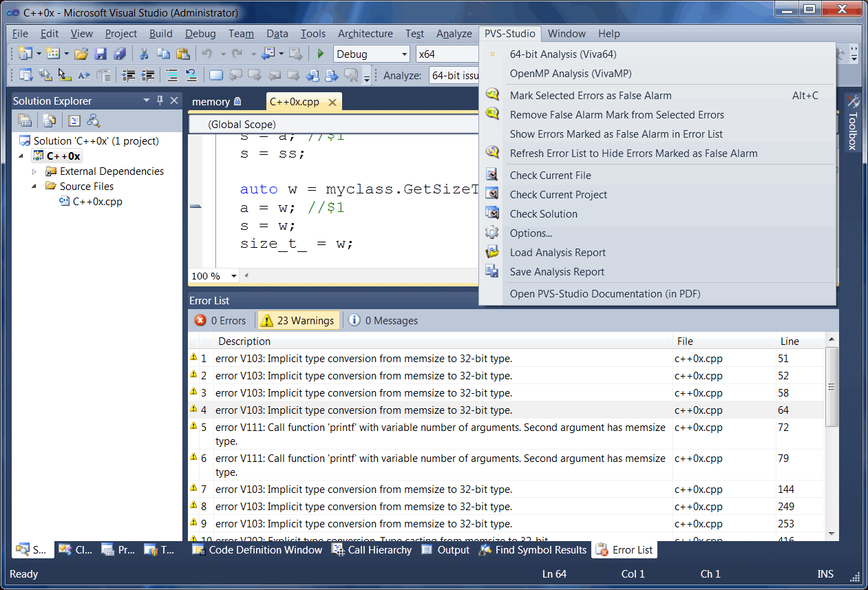Open the x64 platform dropdown
868x590 pixels.
[x=447, y=54]
